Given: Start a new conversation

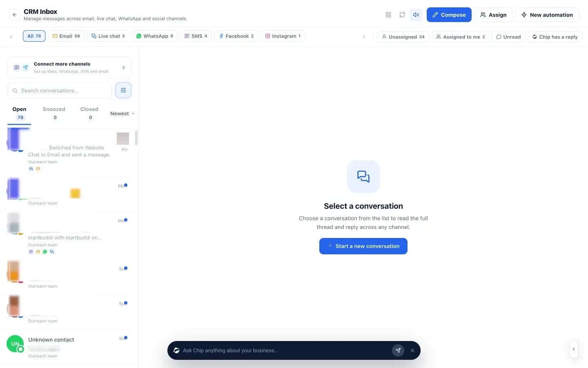Looking at the screenshot, I should [363, 246].
